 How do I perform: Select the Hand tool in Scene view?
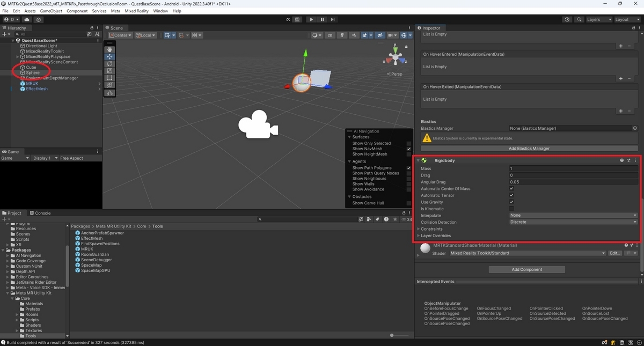point(109,49)
